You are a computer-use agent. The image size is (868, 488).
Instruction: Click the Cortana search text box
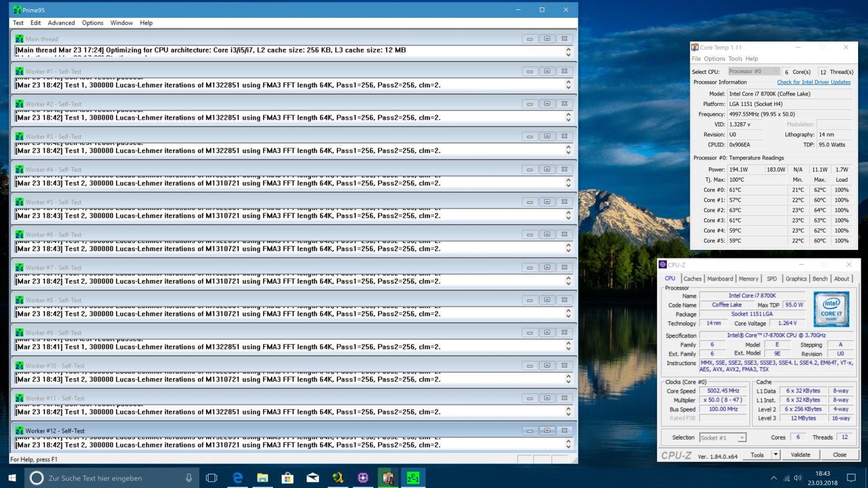[113, 478]
